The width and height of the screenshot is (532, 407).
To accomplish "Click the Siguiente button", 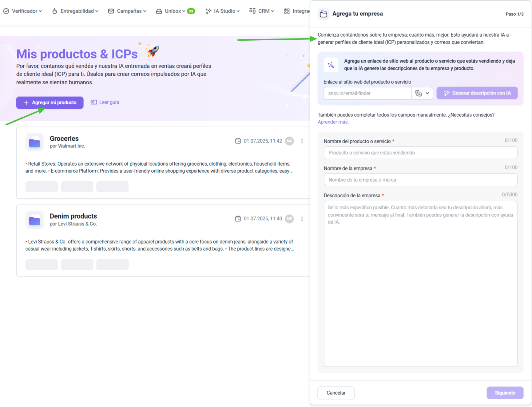I will coord(505,393).
